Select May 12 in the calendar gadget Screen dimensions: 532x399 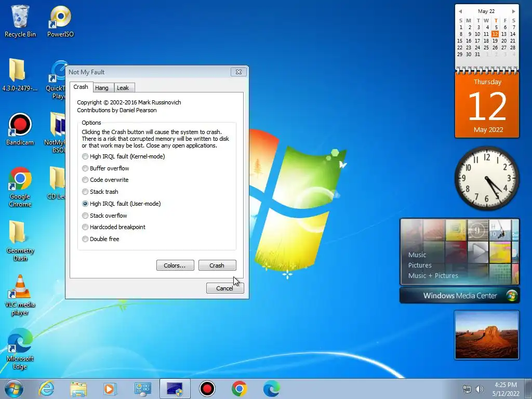coord(495,34)
